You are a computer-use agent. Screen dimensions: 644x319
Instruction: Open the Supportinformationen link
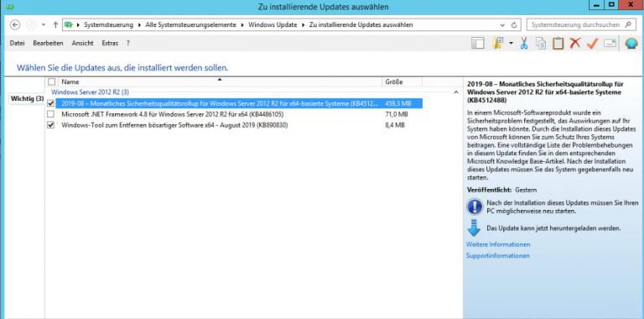click(497, 255)
